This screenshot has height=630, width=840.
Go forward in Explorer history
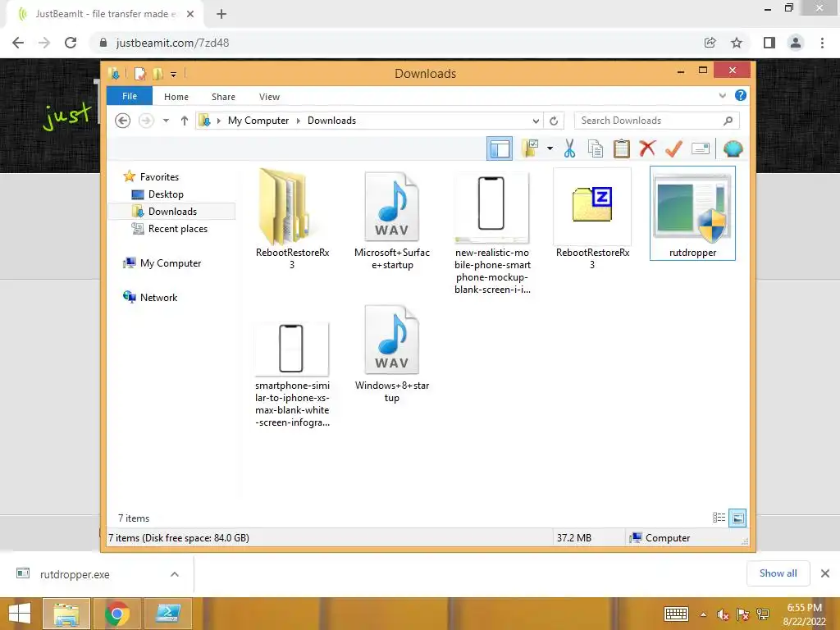coord(146,121)
